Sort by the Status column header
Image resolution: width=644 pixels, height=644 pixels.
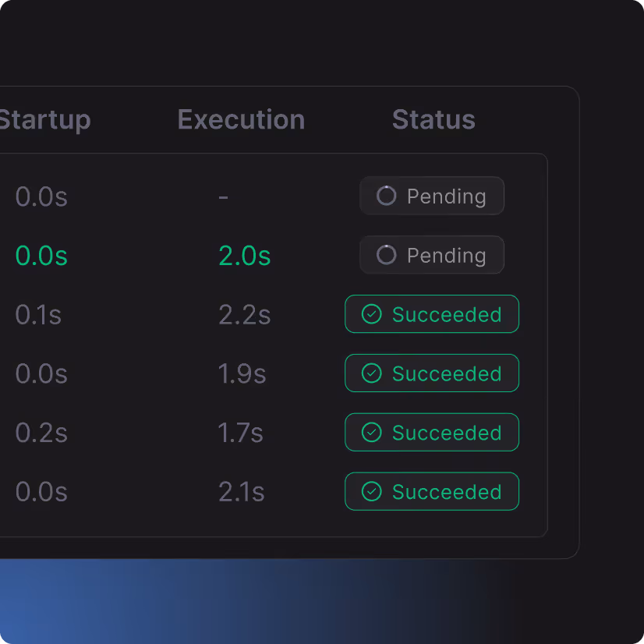(433, 119)
